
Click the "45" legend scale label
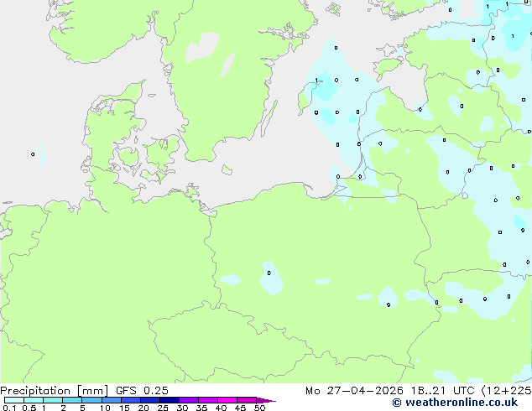[240, 408]
